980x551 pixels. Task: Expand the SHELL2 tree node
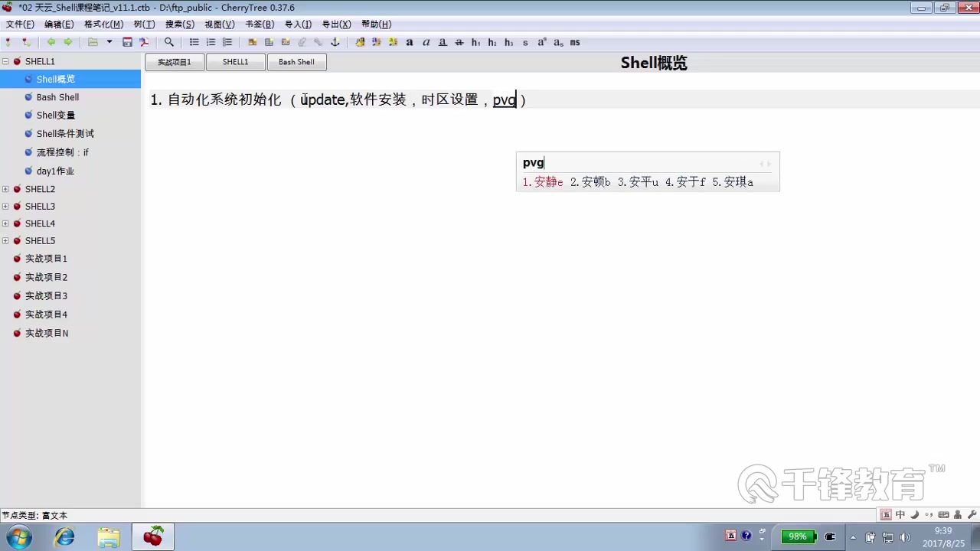(x=6, y=188)
